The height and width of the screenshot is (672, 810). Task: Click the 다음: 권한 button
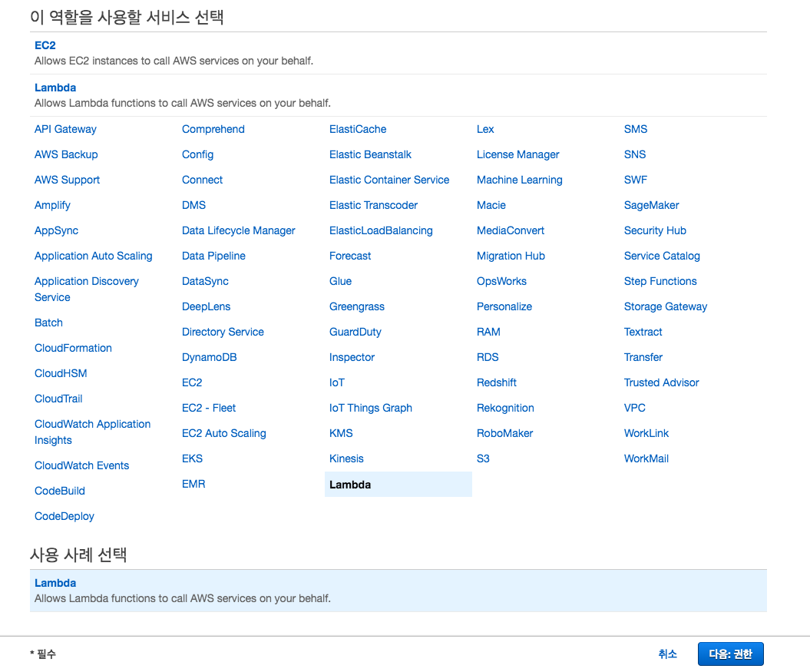point(730,654)
